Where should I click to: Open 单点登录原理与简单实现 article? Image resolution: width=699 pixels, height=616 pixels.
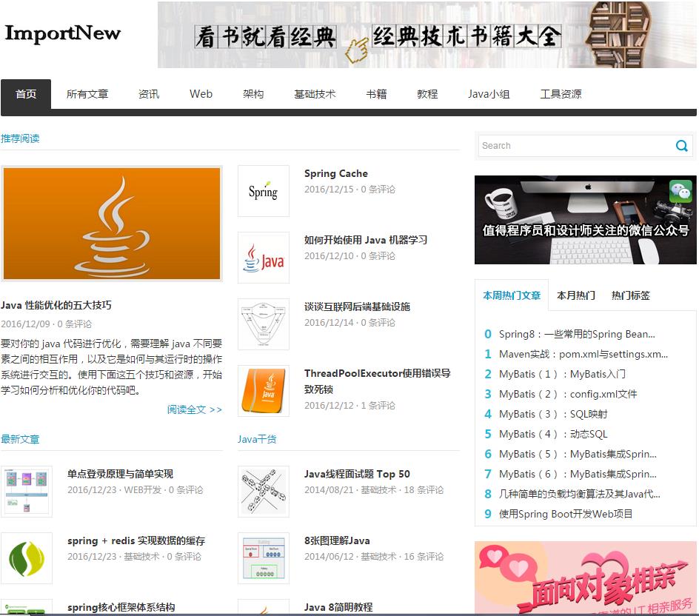point(121,474)
